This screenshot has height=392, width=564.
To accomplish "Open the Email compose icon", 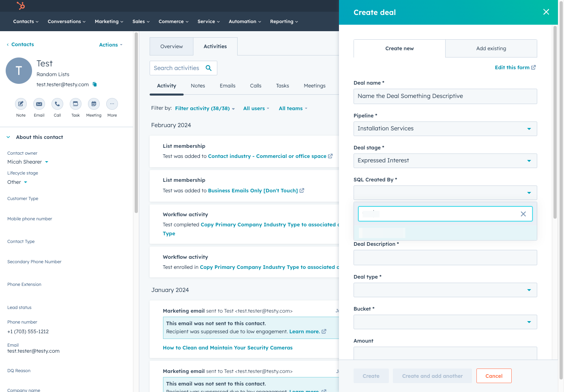I will coord(39,104).
